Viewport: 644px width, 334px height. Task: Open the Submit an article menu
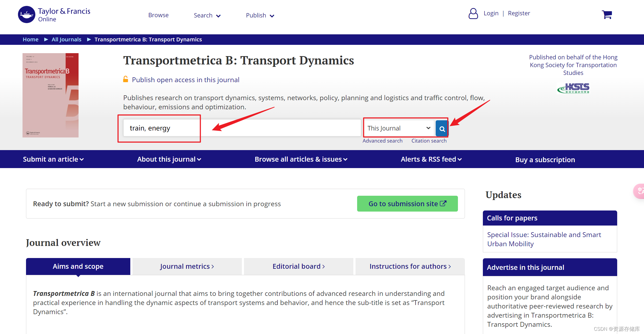pos(53,159)
